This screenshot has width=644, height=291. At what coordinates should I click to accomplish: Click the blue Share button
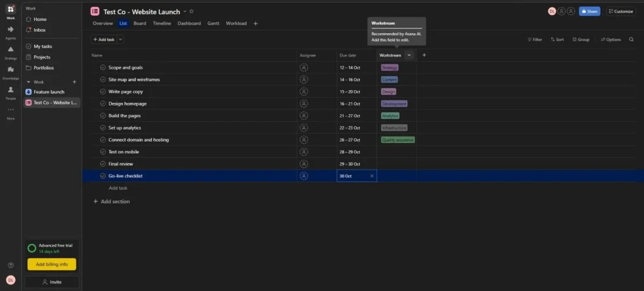click(589, 11)
